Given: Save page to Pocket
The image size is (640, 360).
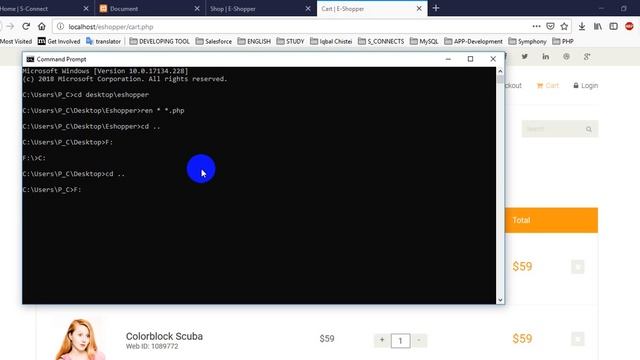Looking at the screenshot, I should tap(550, 27).
